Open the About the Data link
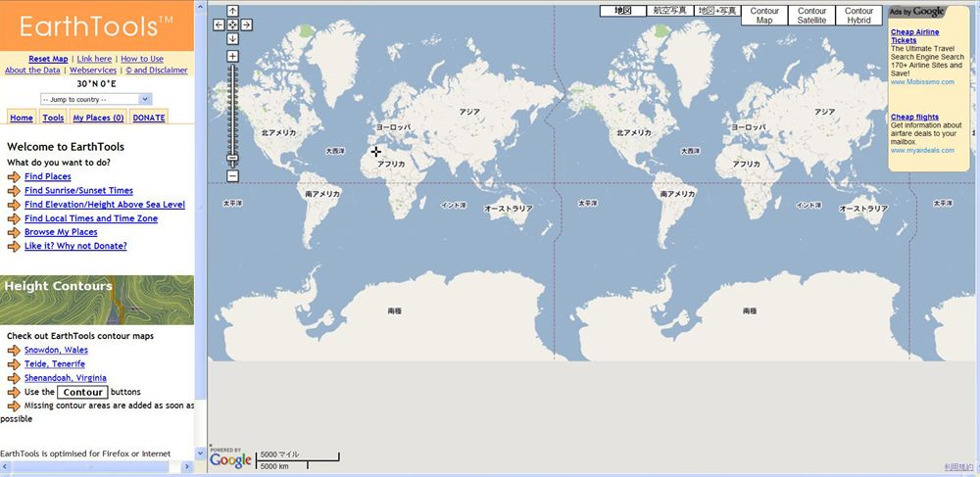 (x=32, y=70)
